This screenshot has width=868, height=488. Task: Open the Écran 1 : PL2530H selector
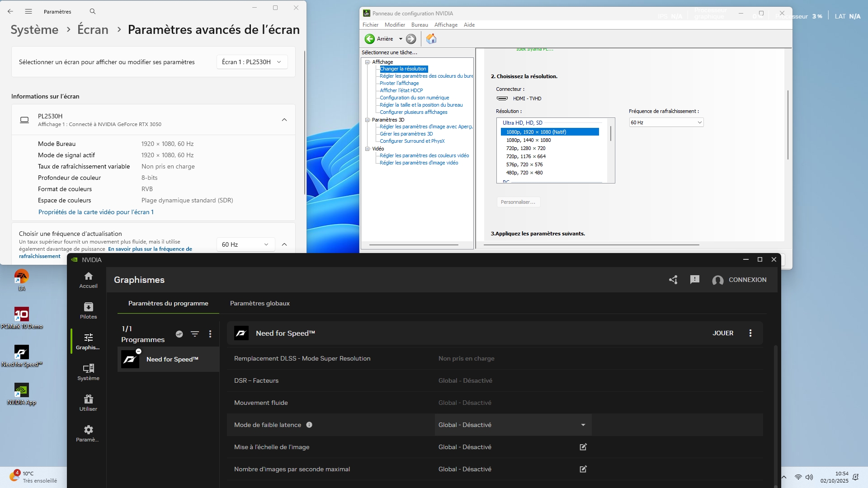point(252,62)
